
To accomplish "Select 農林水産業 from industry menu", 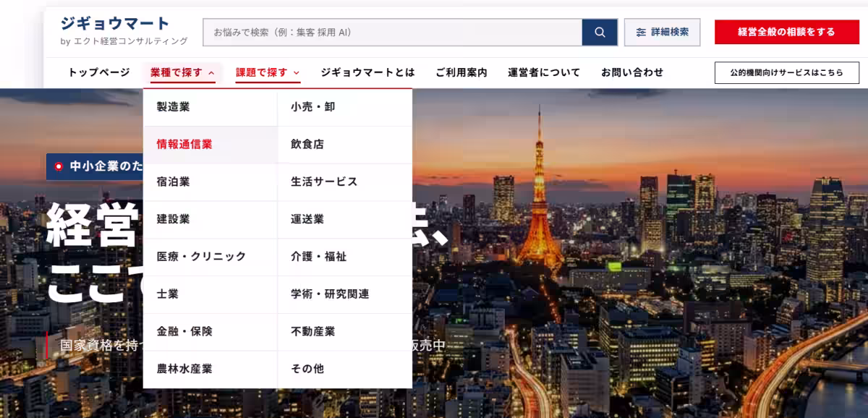I will [210, 369].
